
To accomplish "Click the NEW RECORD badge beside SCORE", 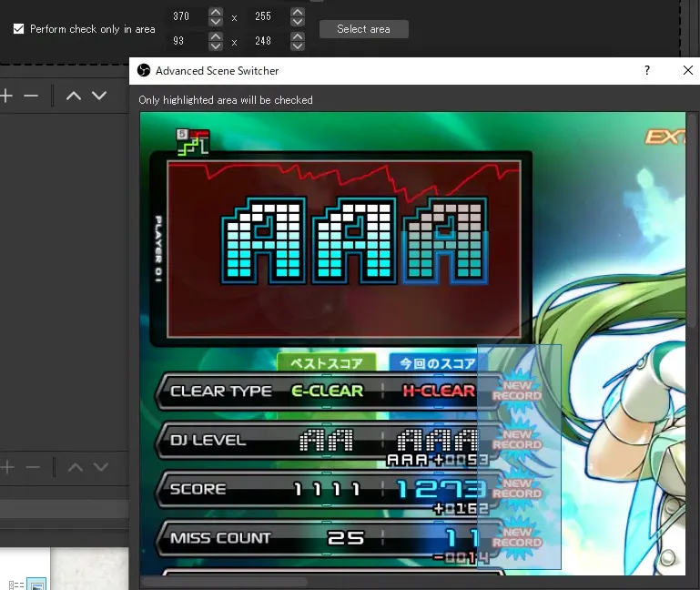I will (x=516, y=489).
